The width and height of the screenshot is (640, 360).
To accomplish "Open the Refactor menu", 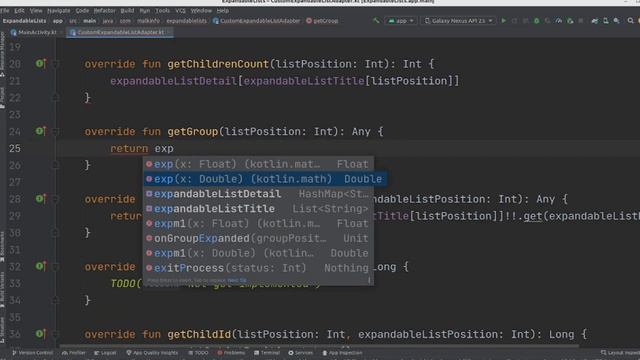I will (104, 11).
